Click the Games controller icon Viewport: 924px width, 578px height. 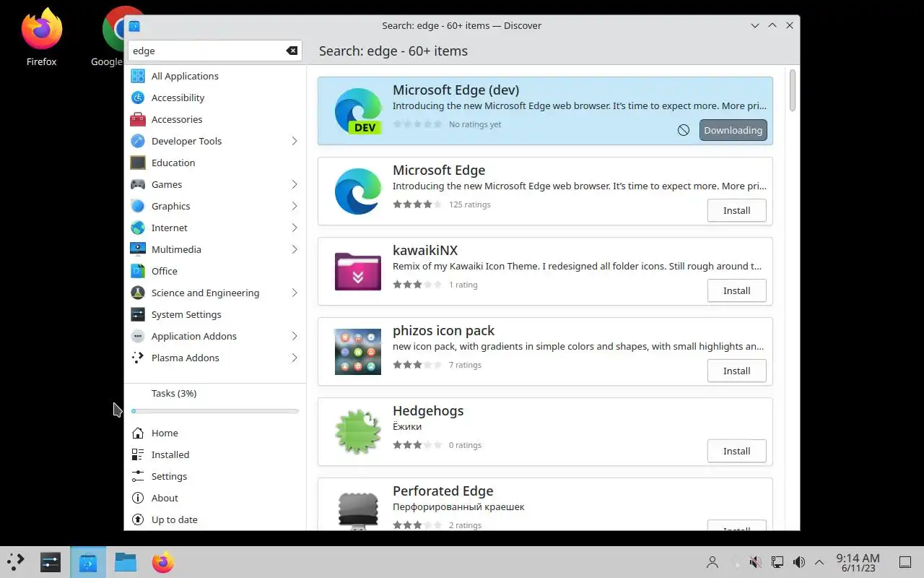coord(138,184)
